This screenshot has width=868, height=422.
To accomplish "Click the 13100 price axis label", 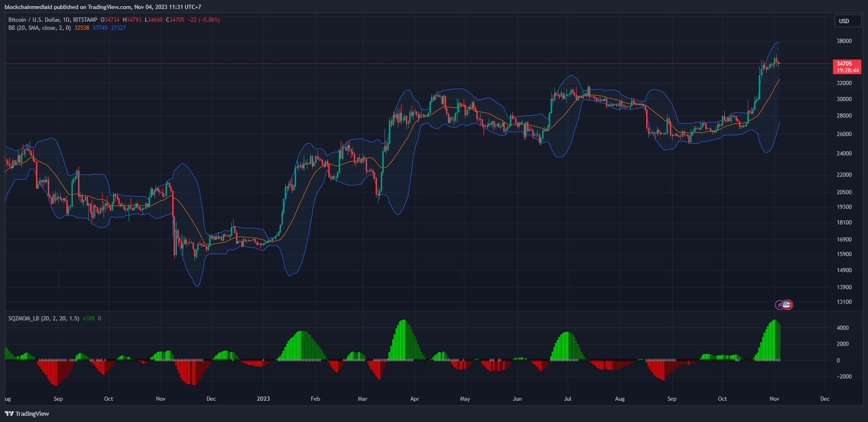I will pos(844,302).
